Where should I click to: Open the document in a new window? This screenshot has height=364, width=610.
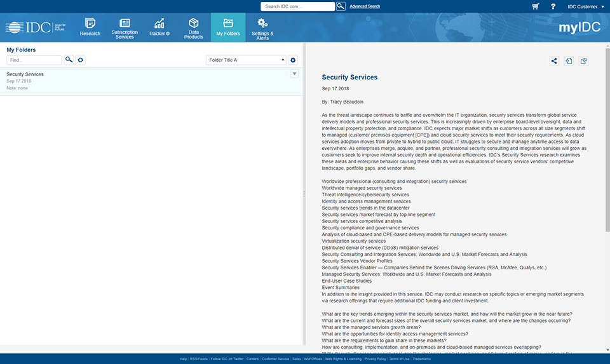[583, 61]
